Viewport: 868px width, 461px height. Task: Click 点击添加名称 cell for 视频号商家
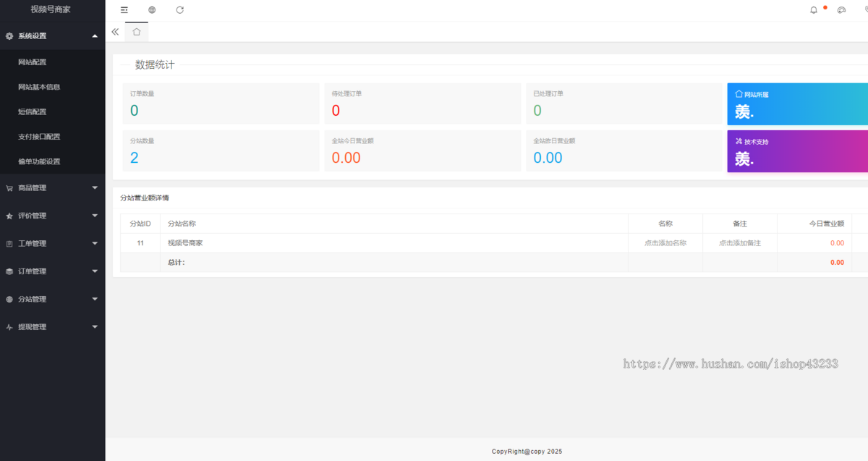click(x=665, y=243)
